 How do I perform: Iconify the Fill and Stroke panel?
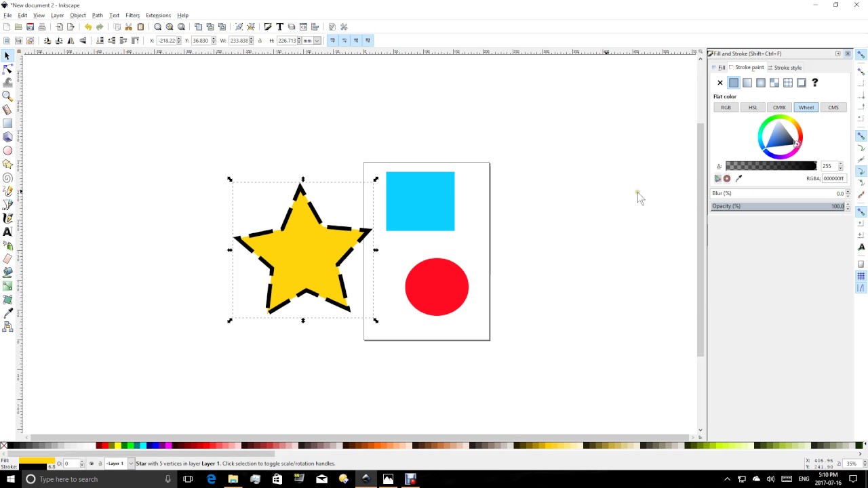(838, 54)
